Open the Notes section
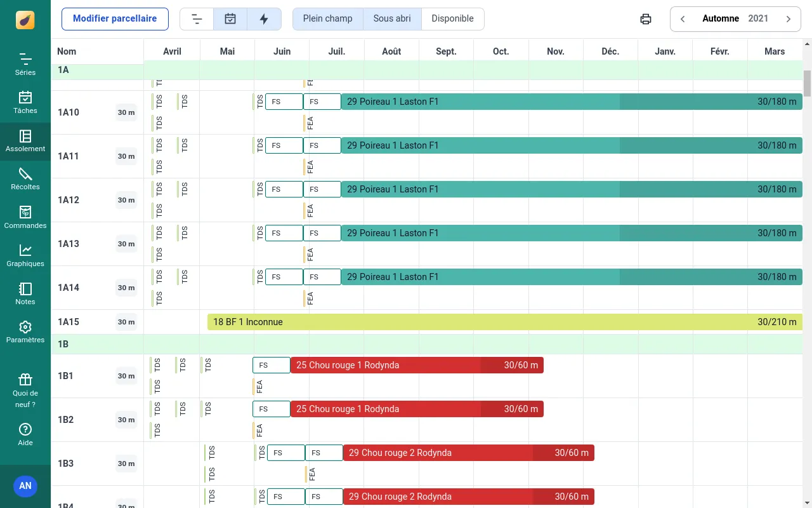This screenshot has width=812, height=508. click(25, 293)
